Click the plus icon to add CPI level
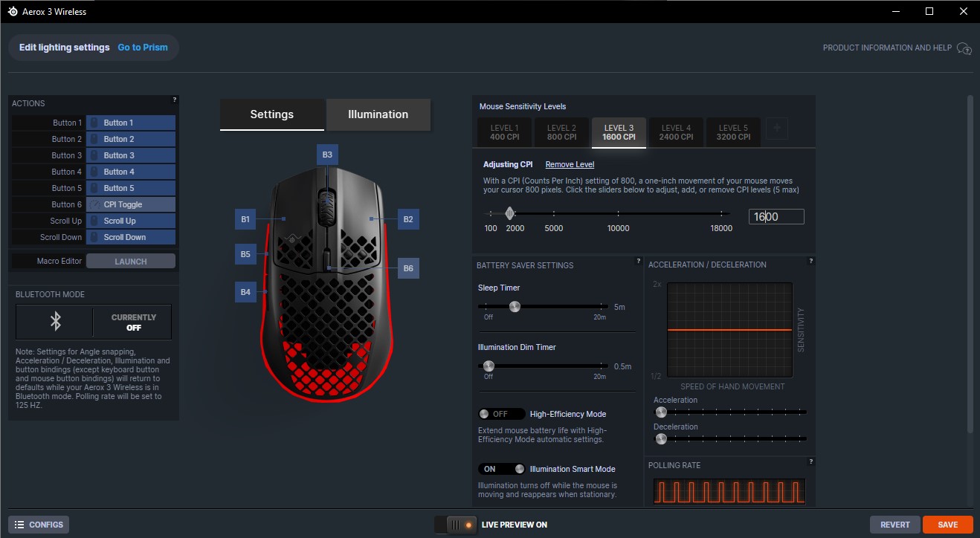The width and height of the screenshot is (980, 538). [777, 129]
